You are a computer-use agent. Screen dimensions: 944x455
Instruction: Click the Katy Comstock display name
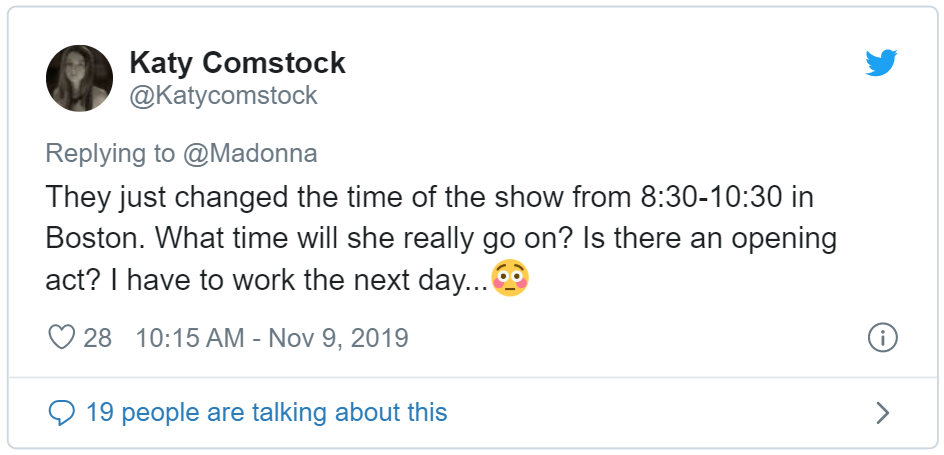click(x=237, y=63)
